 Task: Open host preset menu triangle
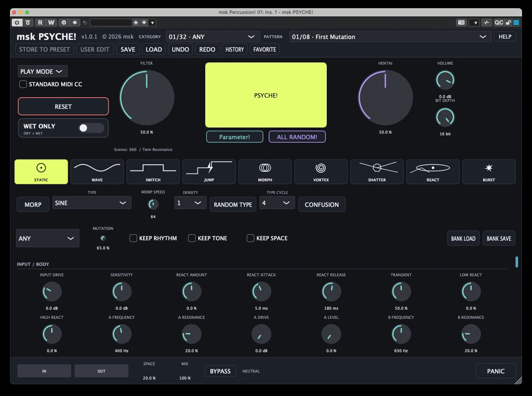click(152, 23)
